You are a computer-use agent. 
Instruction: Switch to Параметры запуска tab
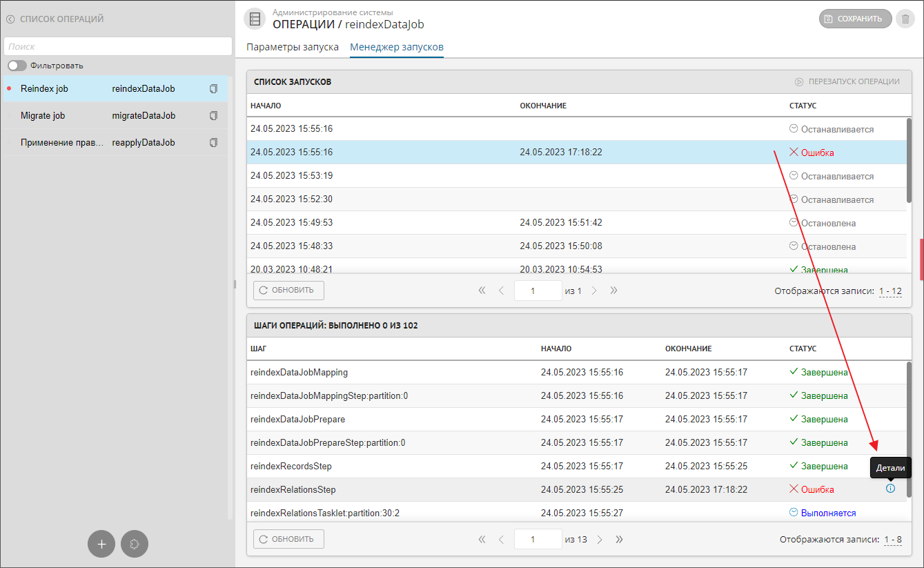[x=293, y=48]
